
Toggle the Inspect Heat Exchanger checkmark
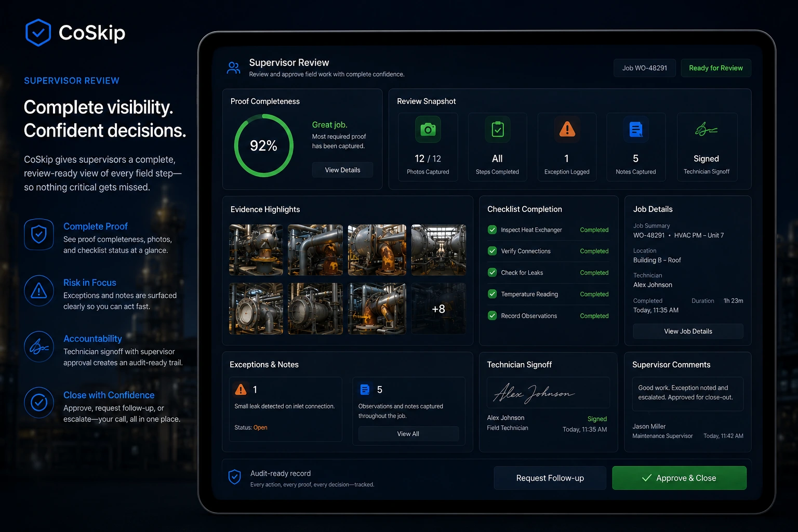(492, 230)
